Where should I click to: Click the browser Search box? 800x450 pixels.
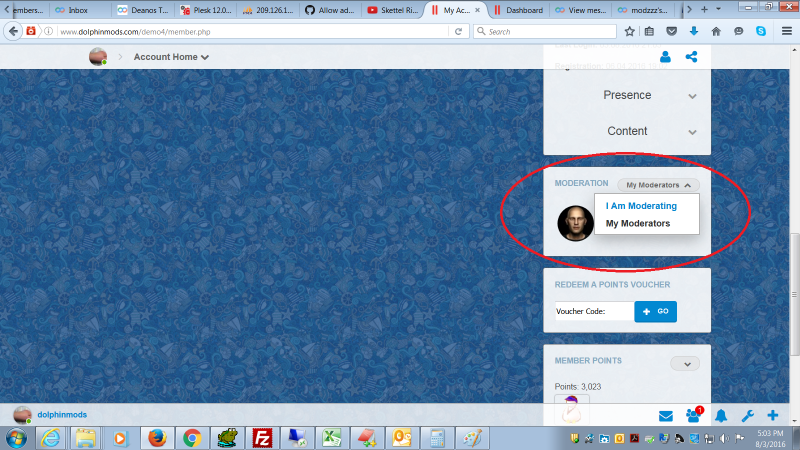545,32
